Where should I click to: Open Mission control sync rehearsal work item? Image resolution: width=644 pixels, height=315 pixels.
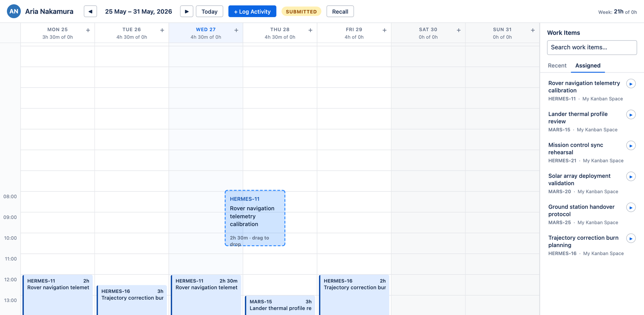586,152
